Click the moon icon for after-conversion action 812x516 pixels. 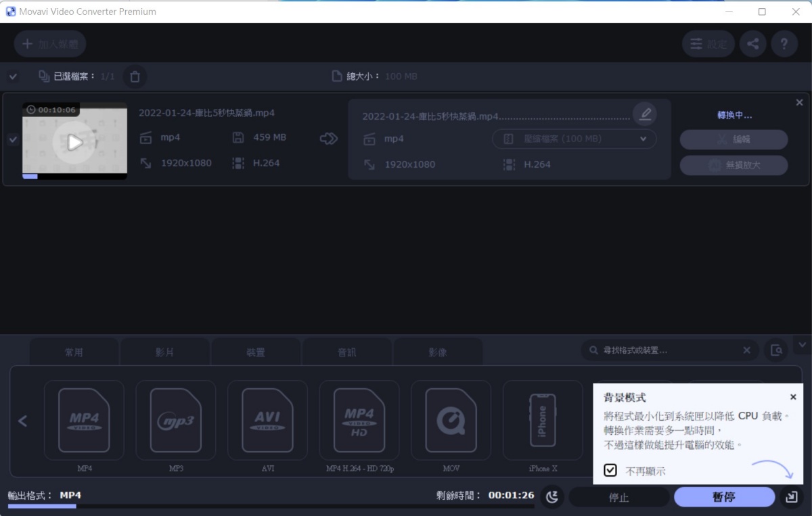[552, 497]
